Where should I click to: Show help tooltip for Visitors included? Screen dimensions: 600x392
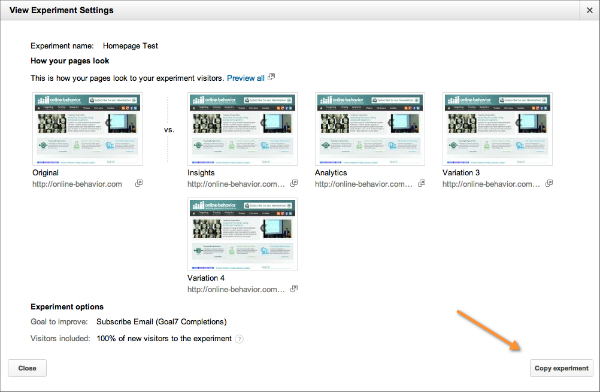239,339
